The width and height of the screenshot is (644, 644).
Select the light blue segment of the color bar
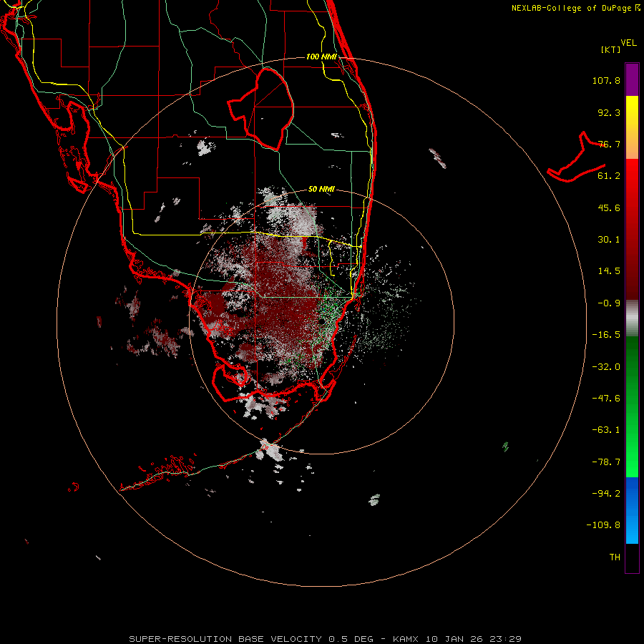(632, 530)
